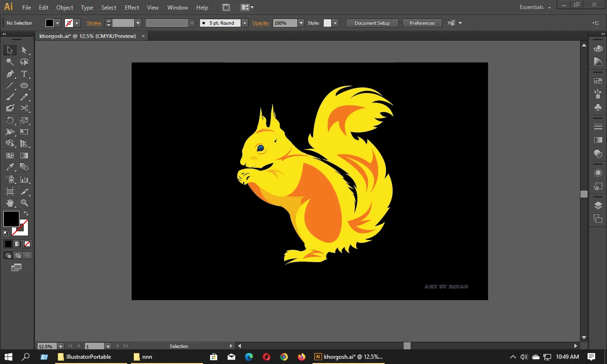Screen dimensions: 607x364
Task: Click the Document Setup button
Action: pyautogui.click(x=372, y=23)
